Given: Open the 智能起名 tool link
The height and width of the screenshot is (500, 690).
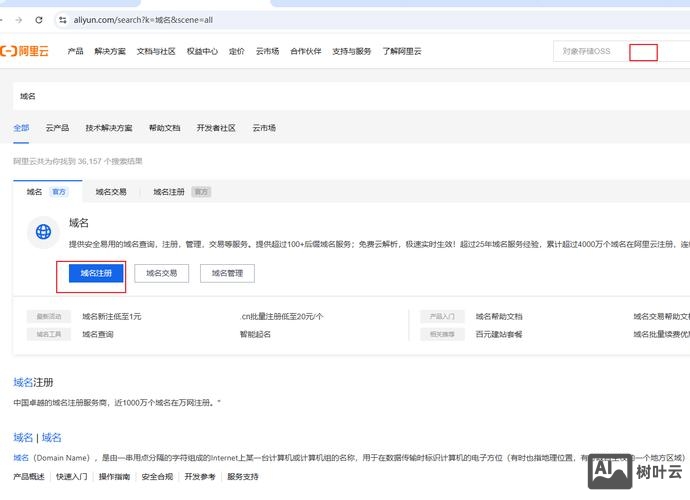Looking at the screenshot, I should [x=255, y=335].
